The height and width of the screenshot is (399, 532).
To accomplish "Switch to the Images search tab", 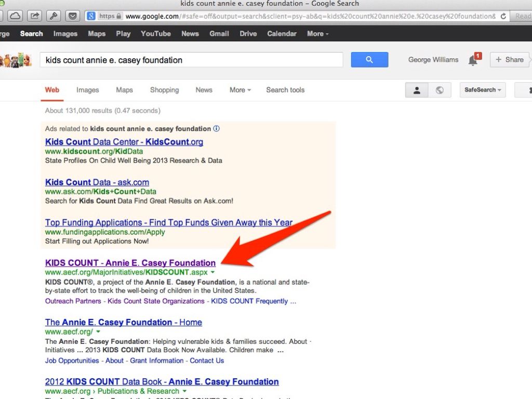I will [x=87, y=90].
